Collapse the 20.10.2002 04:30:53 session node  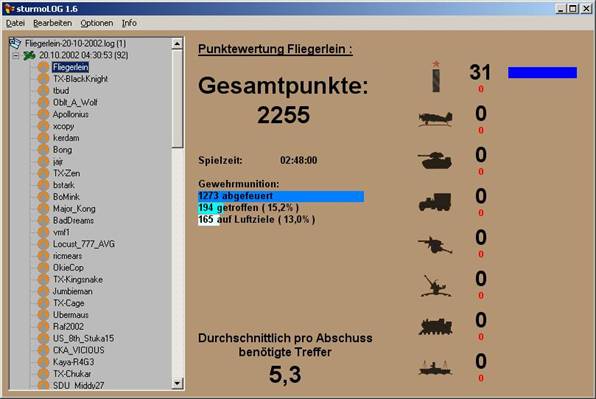point(16,56)
